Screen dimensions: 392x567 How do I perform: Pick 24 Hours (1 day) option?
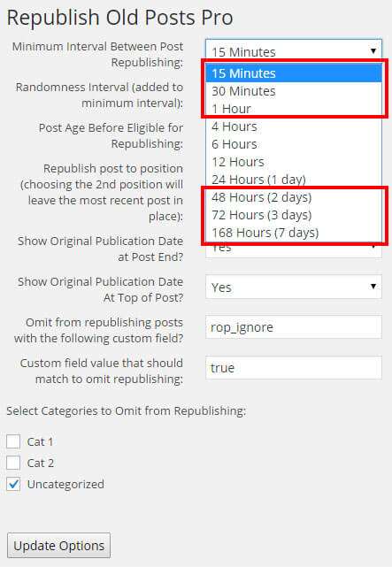point(294,180)
